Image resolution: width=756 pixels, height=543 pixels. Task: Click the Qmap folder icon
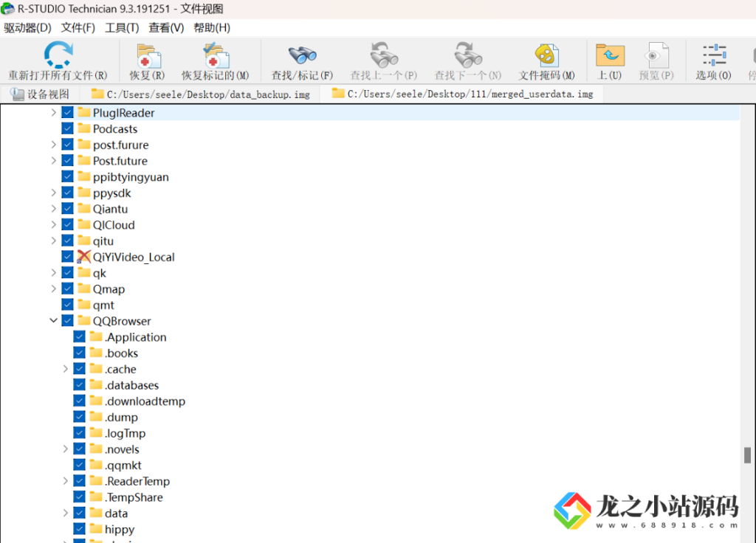(84, 288)
